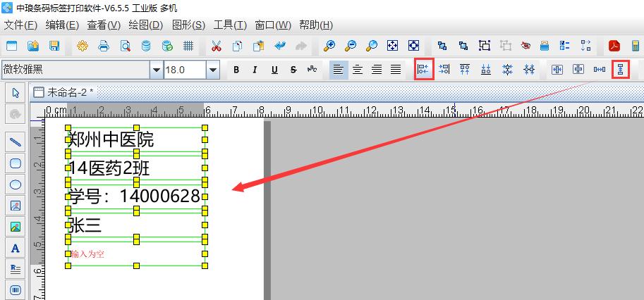Screen dimensions: 644x300
Task: Align selected objects to left edge
Action: [423, 70]
